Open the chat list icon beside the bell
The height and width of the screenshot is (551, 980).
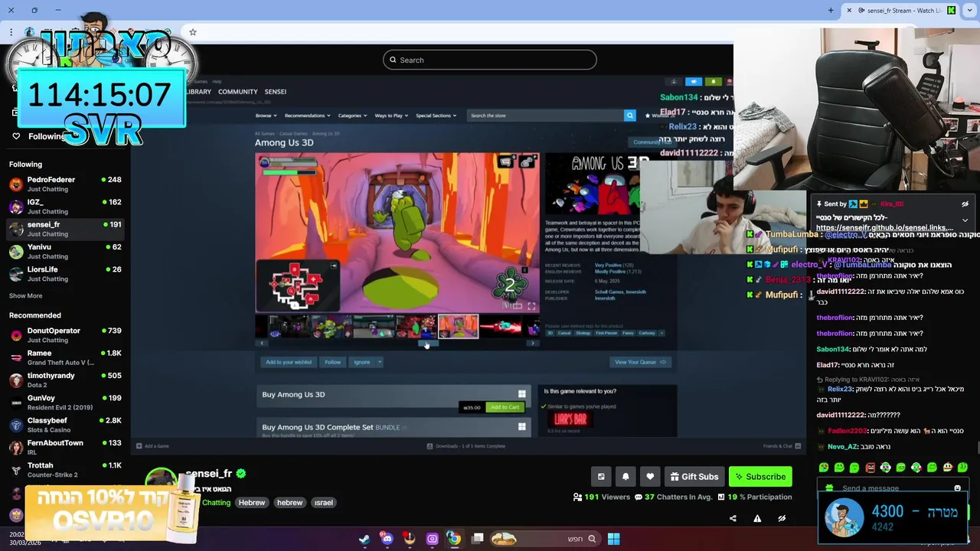[601, 477]
